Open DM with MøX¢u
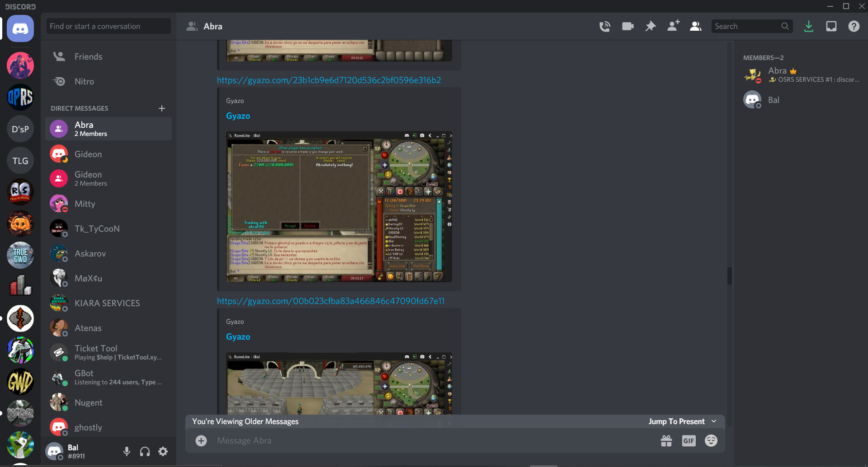The image size is (868, 467). tap(108, 278)
